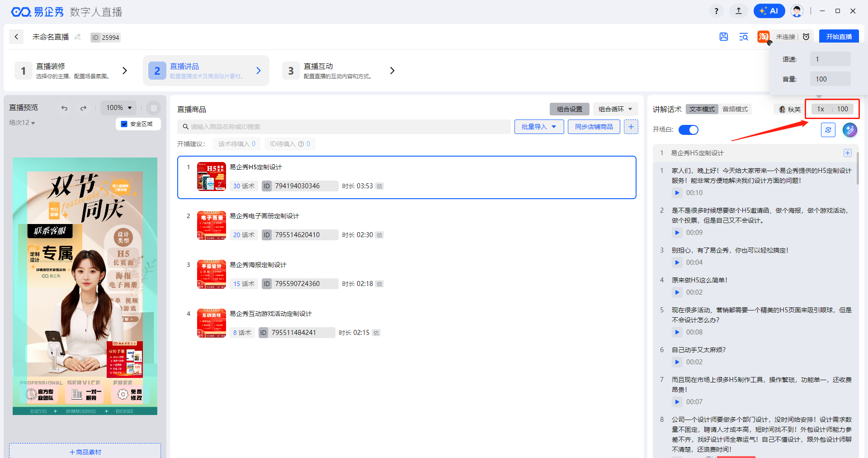Screen dimensions: 868x458
Task: Select product 易企秀海报定制设计 thumbnail
Action: click(x=212, y=274)
